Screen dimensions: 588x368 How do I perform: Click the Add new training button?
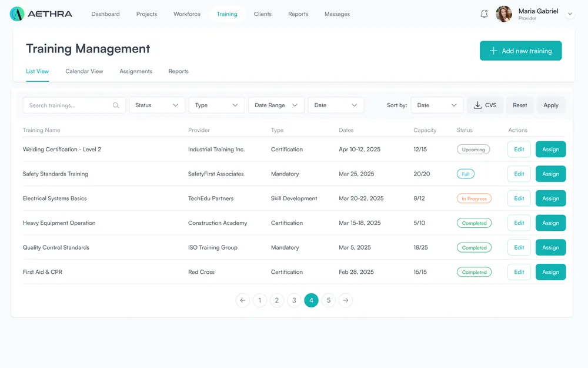click(x=520, y=51)
